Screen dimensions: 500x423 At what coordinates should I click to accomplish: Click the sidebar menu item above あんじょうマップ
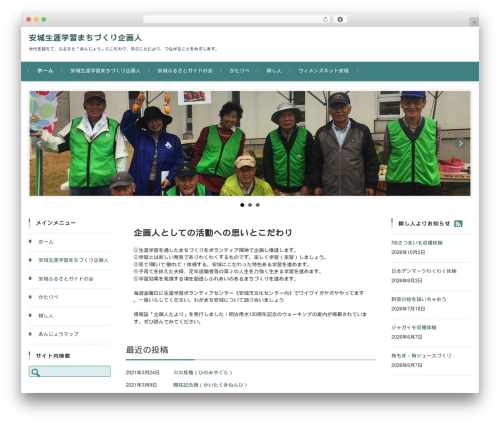click(46, 316)
